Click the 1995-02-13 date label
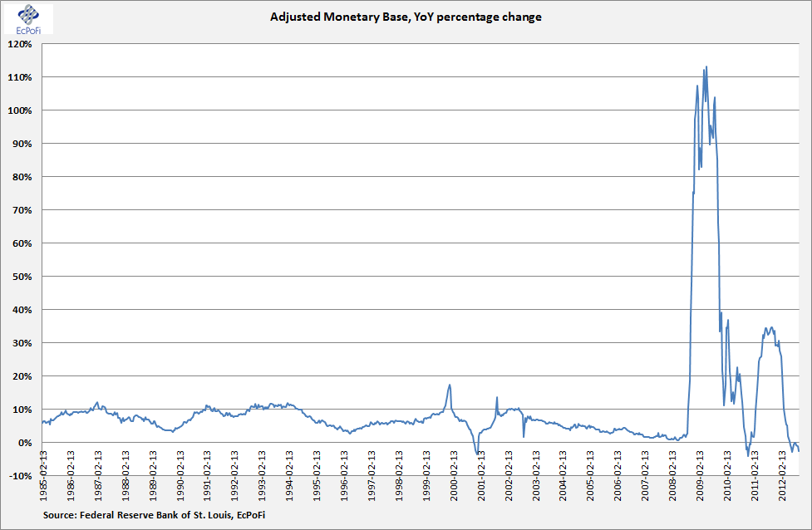 317,476
